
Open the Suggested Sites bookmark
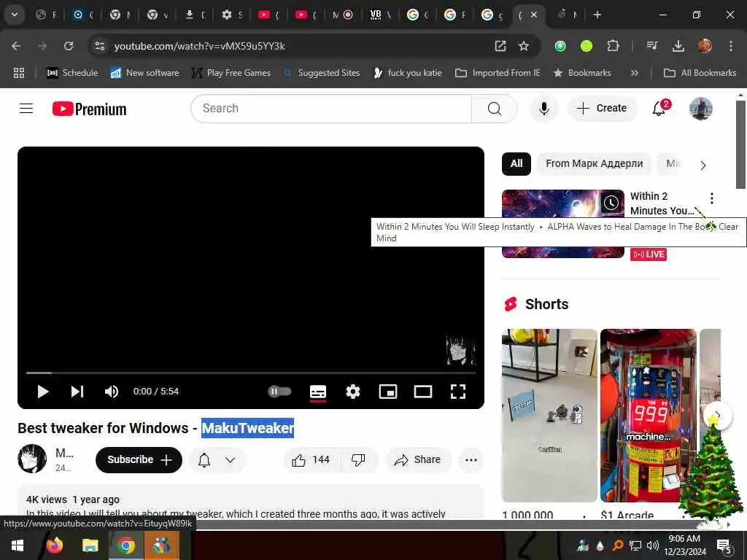pyautogui.click(x=322, y=73)
